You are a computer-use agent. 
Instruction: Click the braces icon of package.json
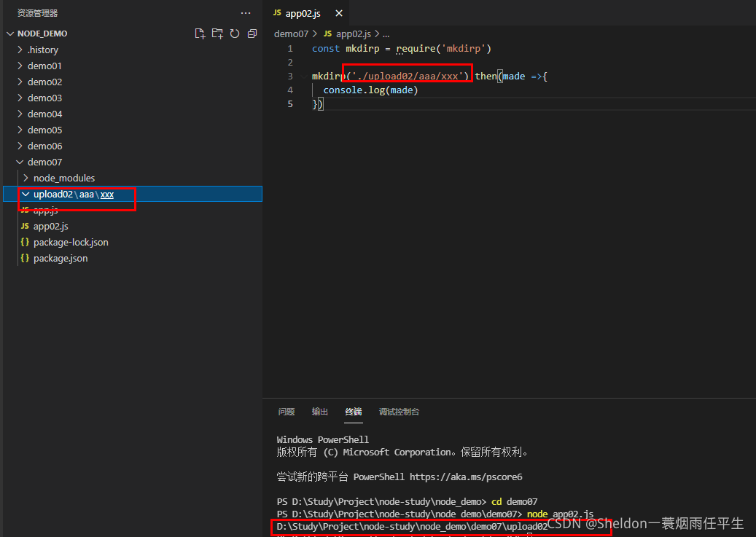[x=25, y=258]
